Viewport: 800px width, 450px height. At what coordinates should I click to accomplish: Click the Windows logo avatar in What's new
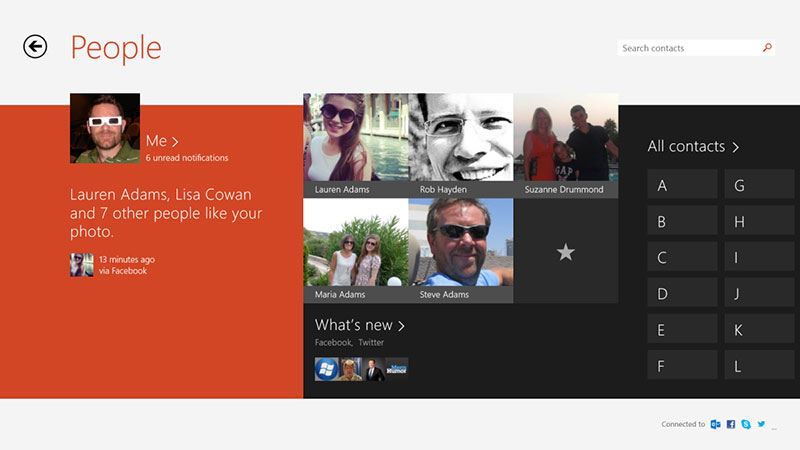(x=327, y=369)
